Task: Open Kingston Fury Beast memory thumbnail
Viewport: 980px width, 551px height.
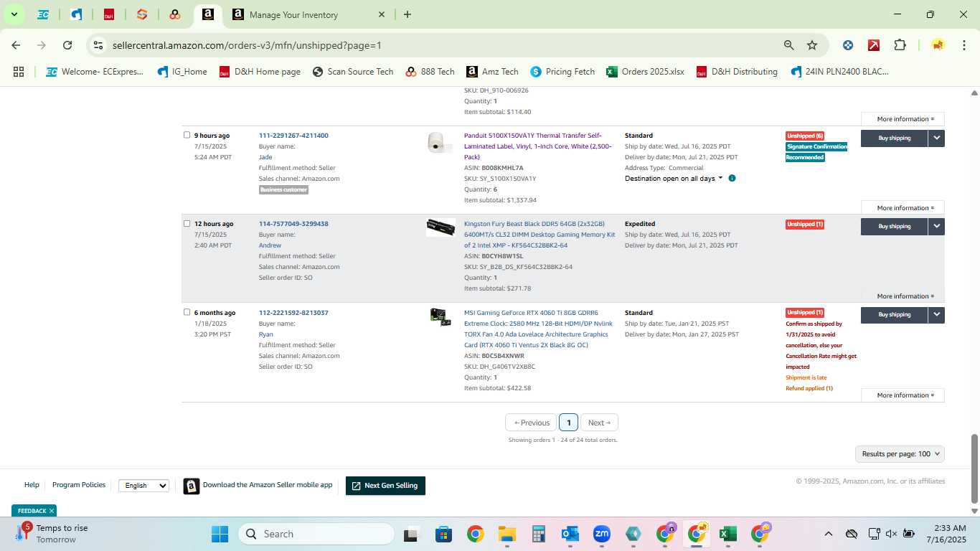Action: coord(440,227)
